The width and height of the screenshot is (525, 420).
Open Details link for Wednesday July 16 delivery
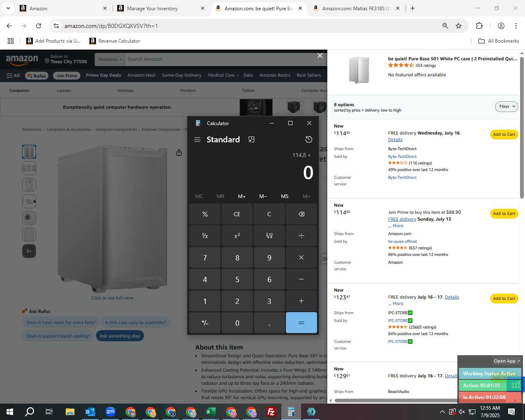pyautogui.click(x=395, y=140)
